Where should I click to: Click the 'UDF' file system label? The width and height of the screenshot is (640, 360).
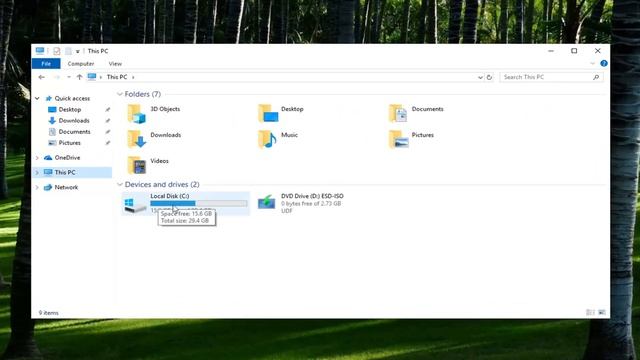click(x=287, y=211)
